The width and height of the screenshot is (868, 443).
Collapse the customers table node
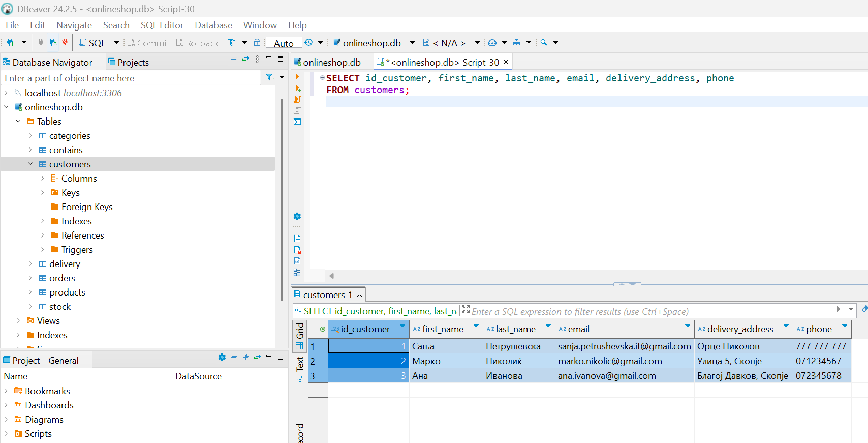(x=30, y=164)
